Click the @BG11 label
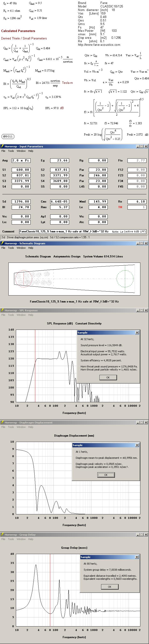 [x=8, y=136]
